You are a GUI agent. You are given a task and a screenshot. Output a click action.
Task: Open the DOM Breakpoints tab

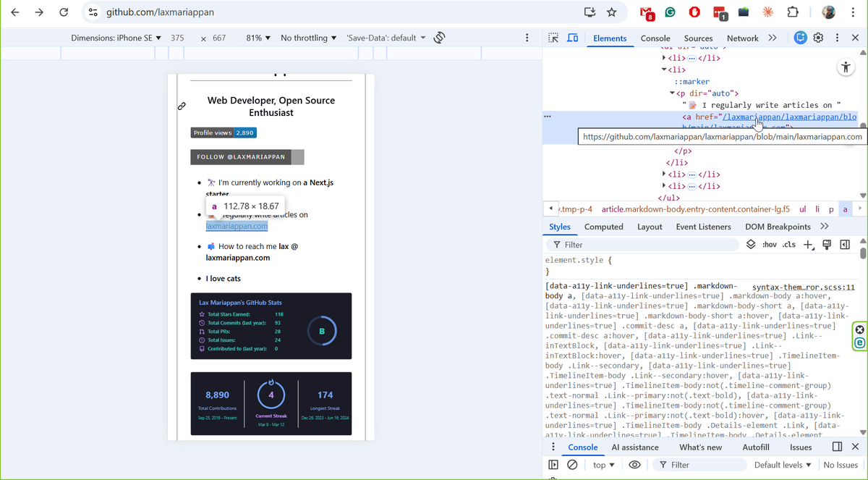(x=778, y=227)
